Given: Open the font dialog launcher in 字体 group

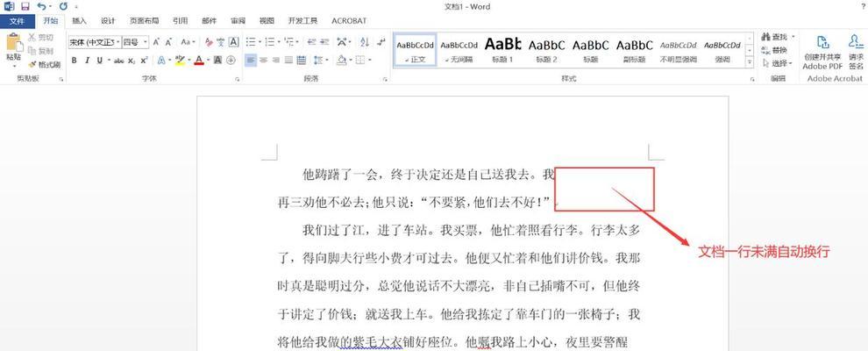Looking at the screenshot, I should (x=238, y=80).
